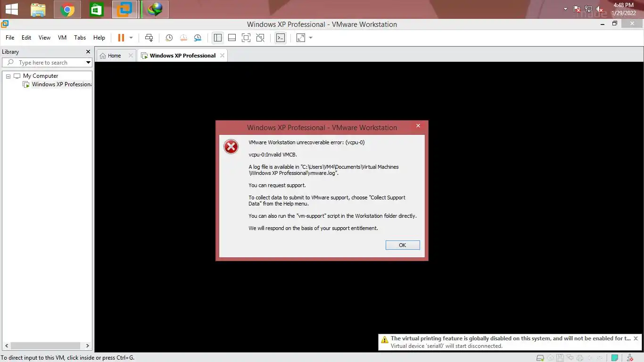This screenshot has height=362, width=644.
Task: Take a snapshot of this VM
Action: pyautogui.click(x=169, y=38)
